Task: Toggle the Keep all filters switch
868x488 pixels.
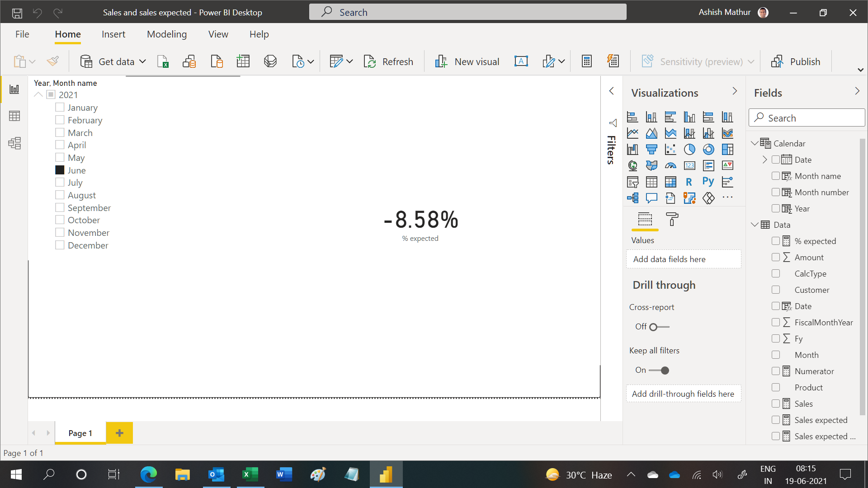Action: click(659, 370)
